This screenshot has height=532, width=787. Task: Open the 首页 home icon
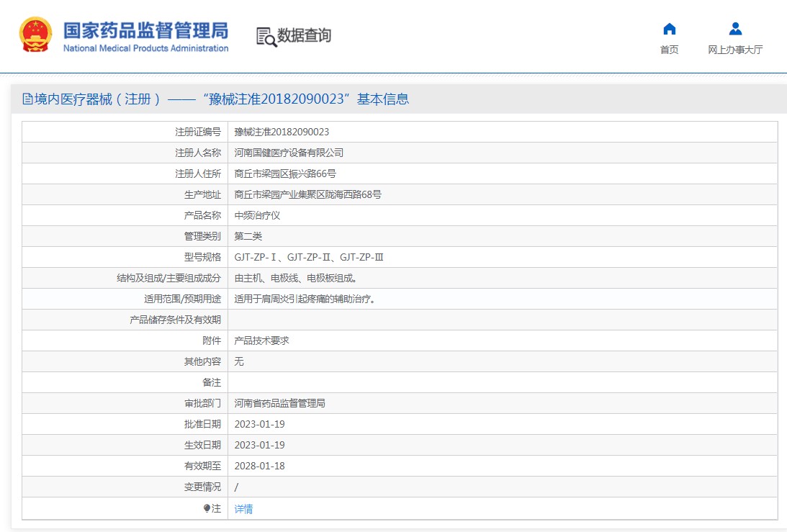pos(669,29)
